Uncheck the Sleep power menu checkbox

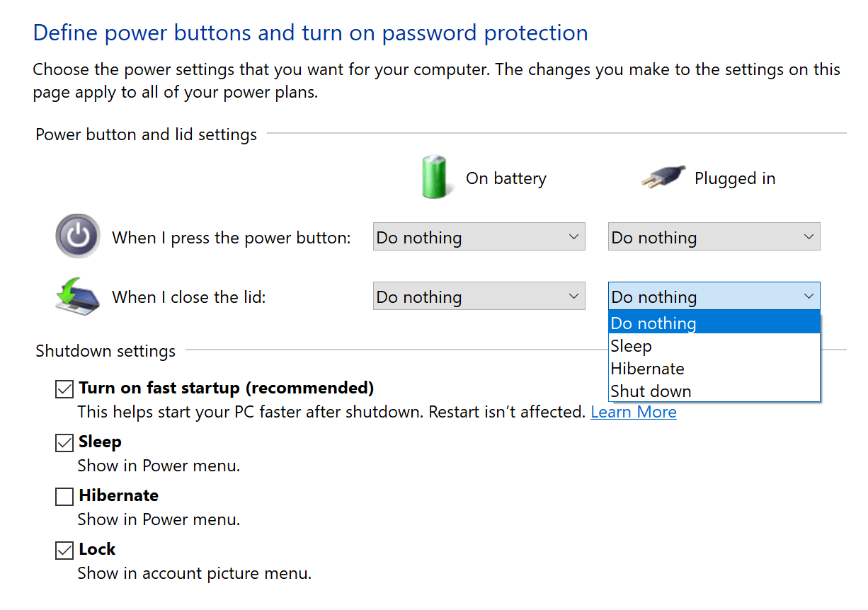pos(64,443)
